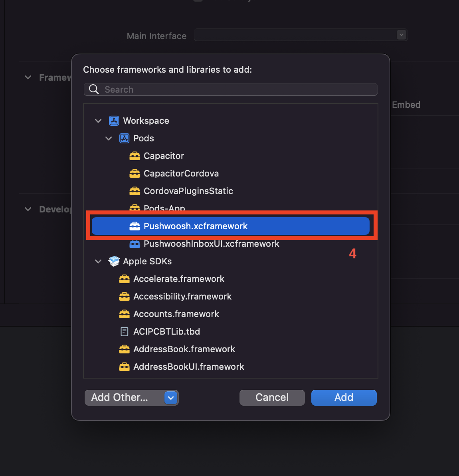459x476 pixels.
Task: Click the Accelerate.framework toolbox icon
Action: pyautogui.click(x=124, y=279)
